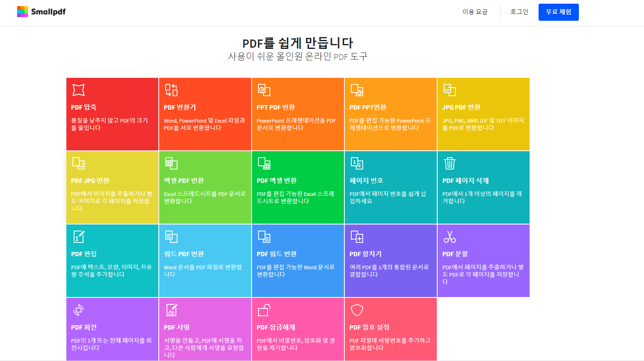Click the PDF 합치기 merge icon

click(357, 237)
